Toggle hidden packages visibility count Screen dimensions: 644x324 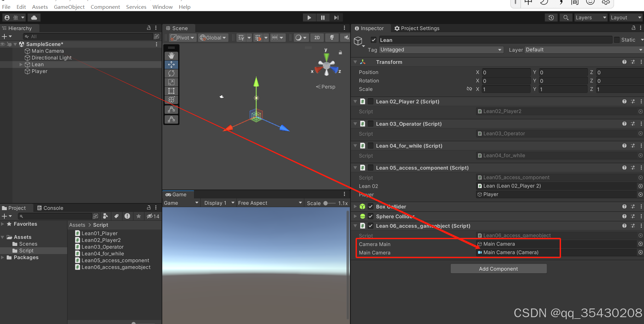coord(153,216)
